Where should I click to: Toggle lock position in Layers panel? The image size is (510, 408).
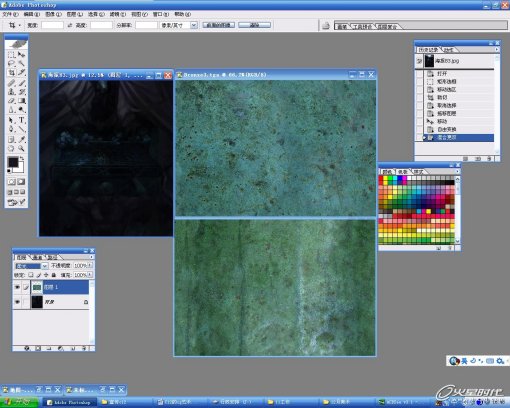[x=46, y=275]
